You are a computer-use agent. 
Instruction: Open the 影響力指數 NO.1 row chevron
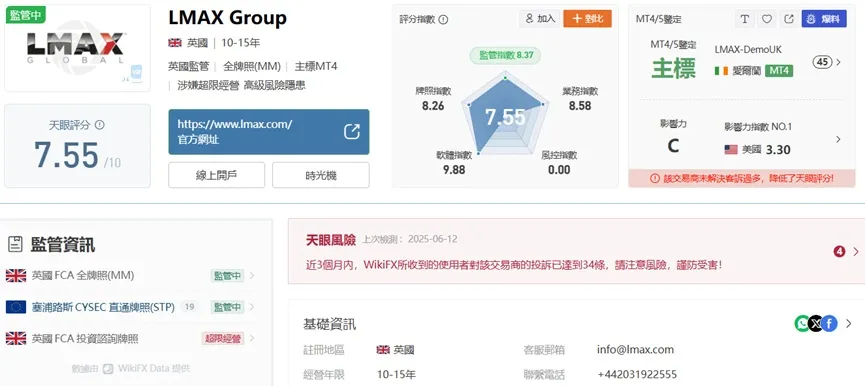tap(839, 140)
